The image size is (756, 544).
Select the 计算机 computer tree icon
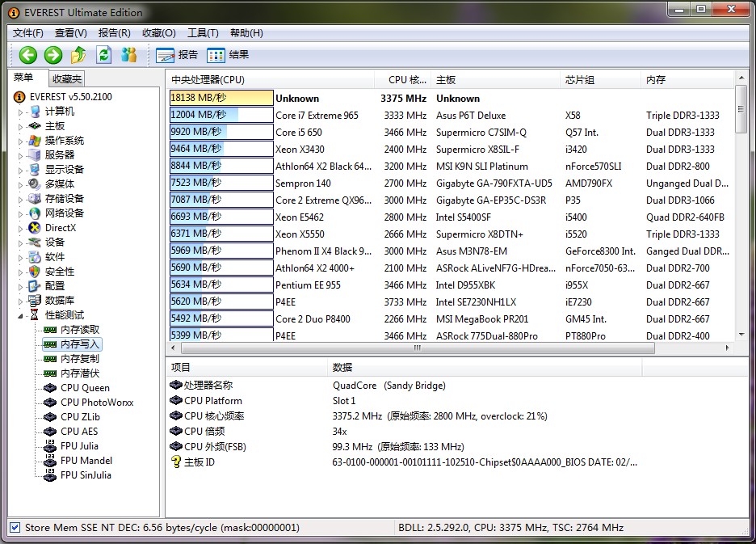[35, 112]
